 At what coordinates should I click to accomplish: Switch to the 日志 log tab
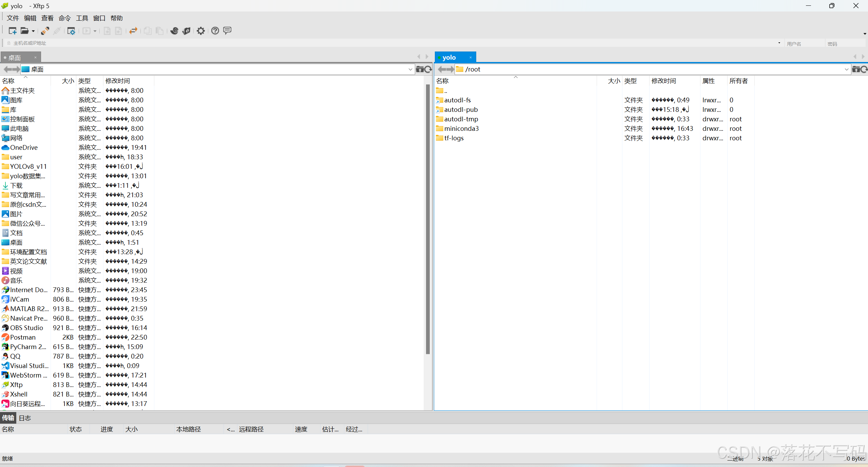25,418
